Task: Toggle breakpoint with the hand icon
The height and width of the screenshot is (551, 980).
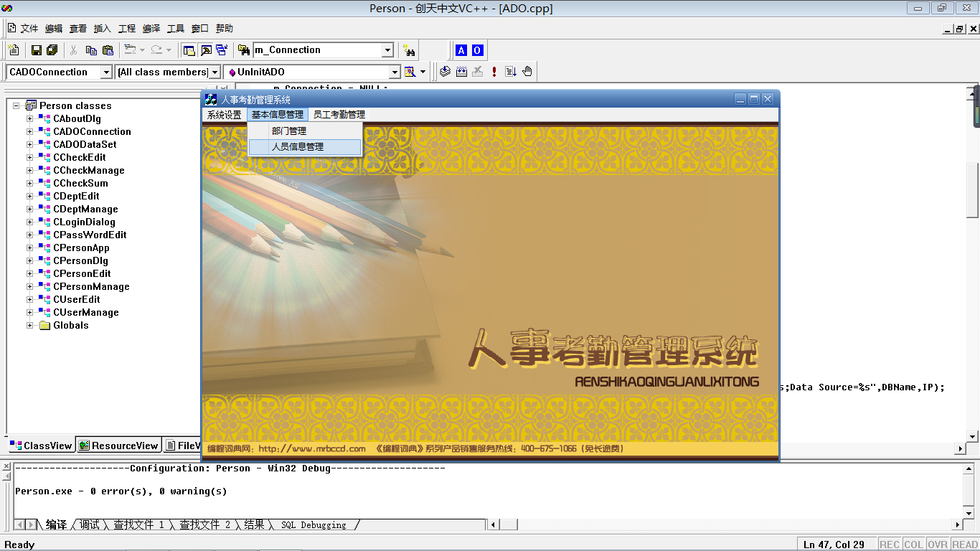Action: pos(527,72)
